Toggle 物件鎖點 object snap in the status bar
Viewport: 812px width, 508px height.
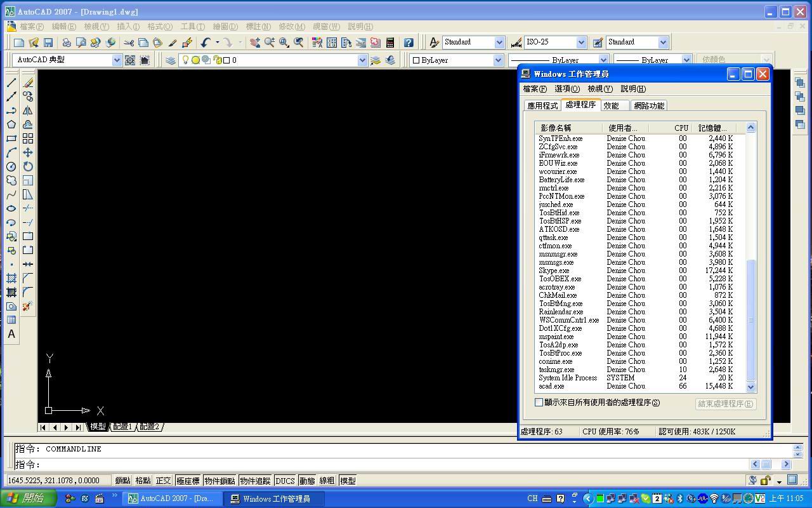(x=219, y=481)
